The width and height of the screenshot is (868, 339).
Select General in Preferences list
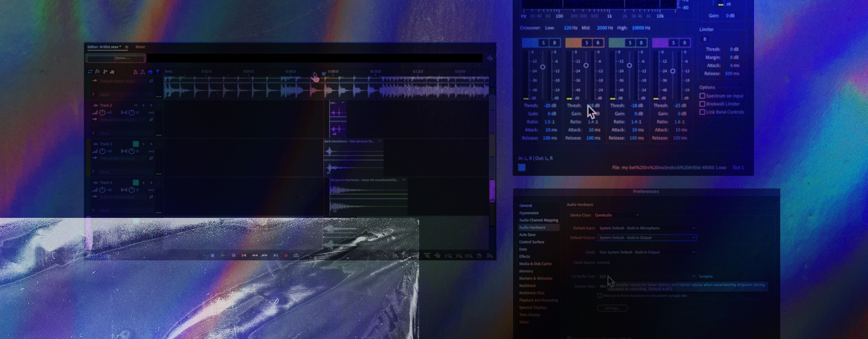[x=525, y=206]
